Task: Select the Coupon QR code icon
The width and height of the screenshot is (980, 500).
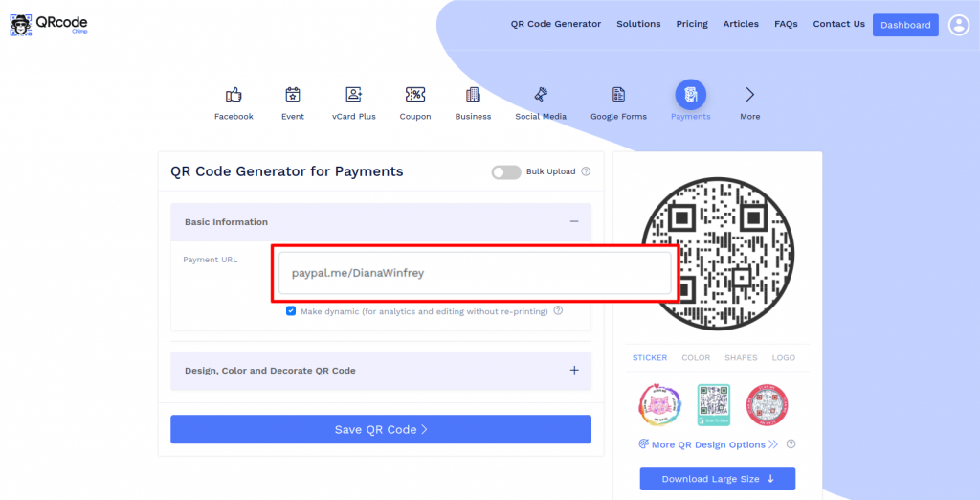Action: 415,95
